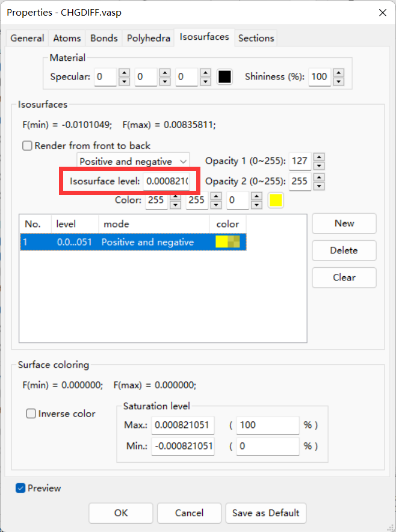The height and width of the screenshot is (532, 396).
Task: Click the Opacity 2 value field
Action: pyautogui.click(x=300, y=181)
